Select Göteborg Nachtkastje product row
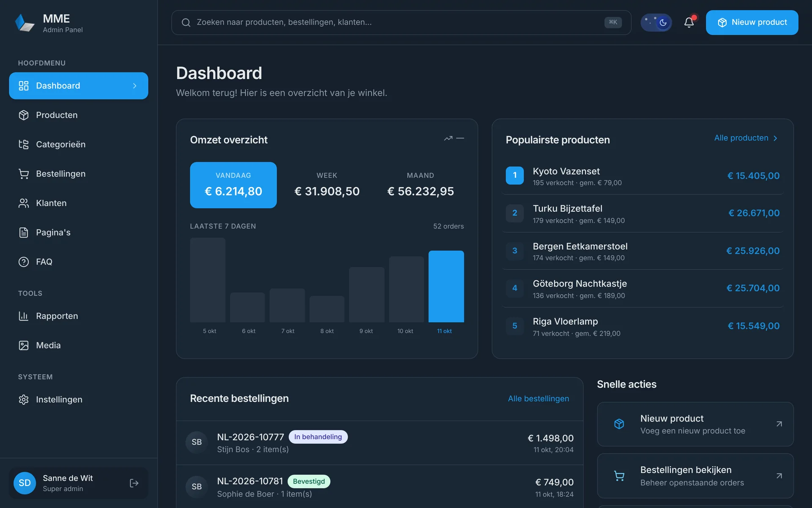812x508 pixels. [642, 289]
